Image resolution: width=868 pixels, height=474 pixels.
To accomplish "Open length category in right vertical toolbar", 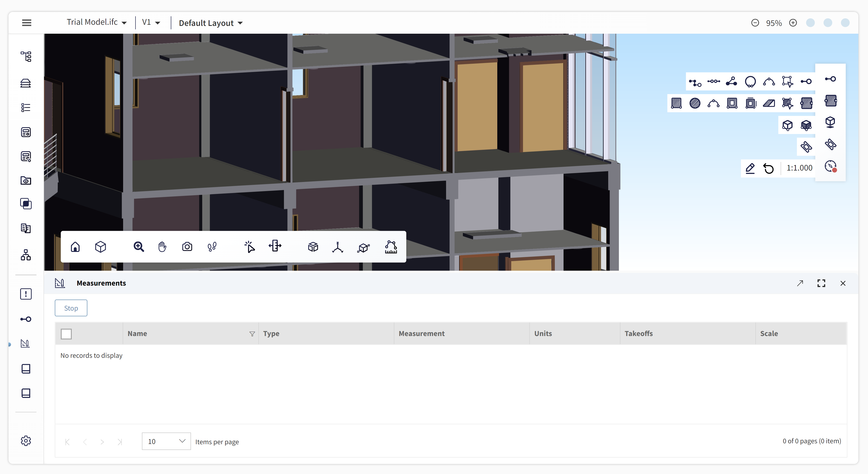I will pos(830,79).
